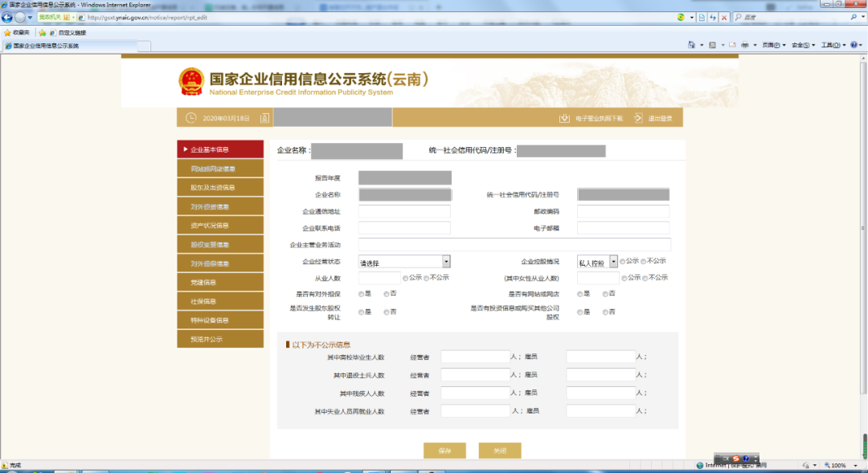Open the search provider dropdown arrow
Image resolution: width=868 pixels, height=473 pixels.
[863, 18]
